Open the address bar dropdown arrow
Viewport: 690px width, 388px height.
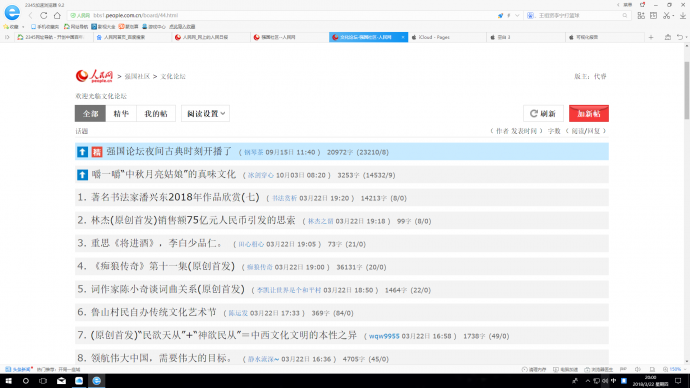click(517, 15)
